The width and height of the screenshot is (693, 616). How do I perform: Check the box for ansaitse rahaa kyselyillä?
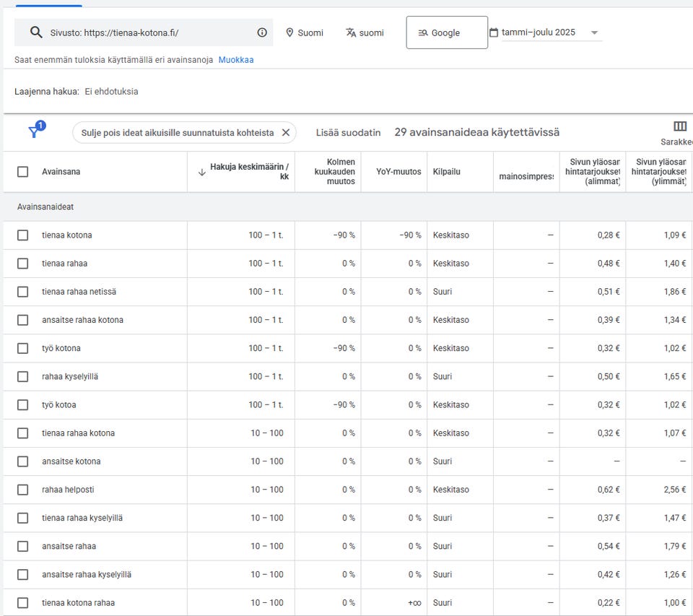[x=22, y=575]
